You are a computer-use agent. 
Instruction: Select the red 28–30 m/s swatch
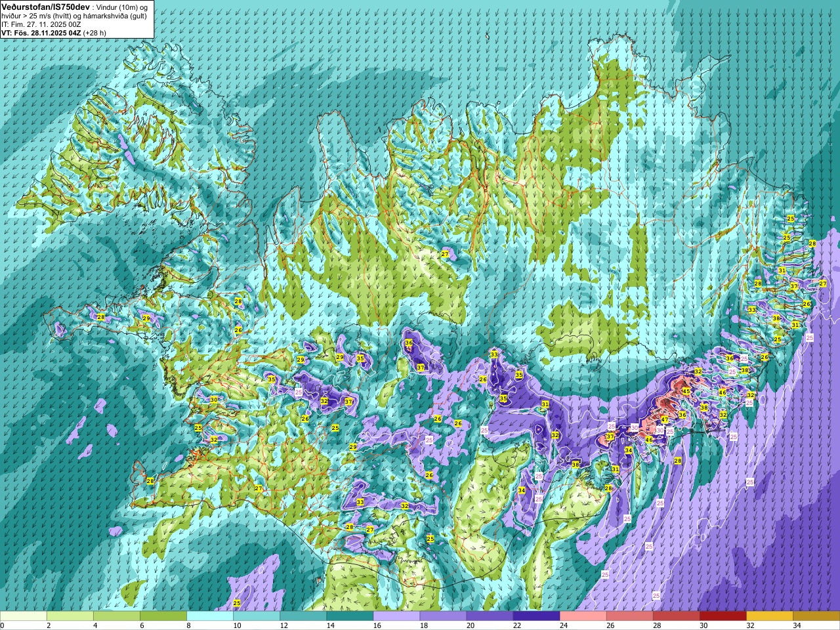tap(676, 616)
